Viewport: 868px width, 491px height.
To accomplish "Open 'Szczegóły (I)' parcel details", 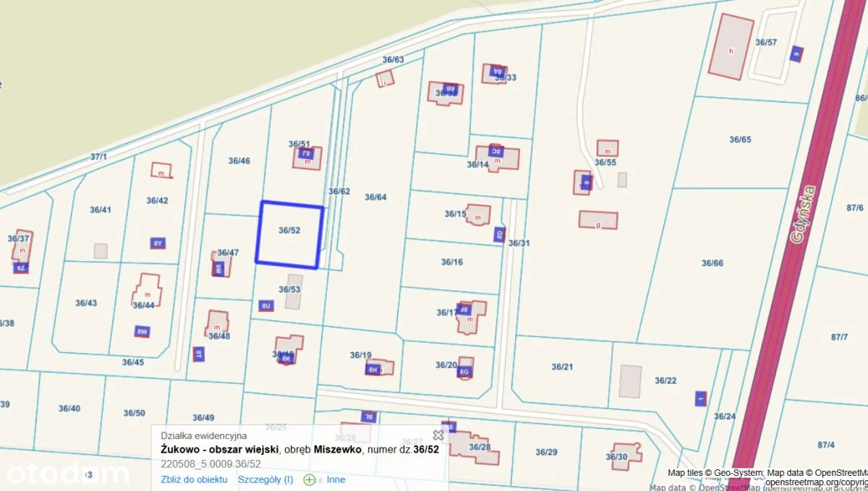I will 265,479.
